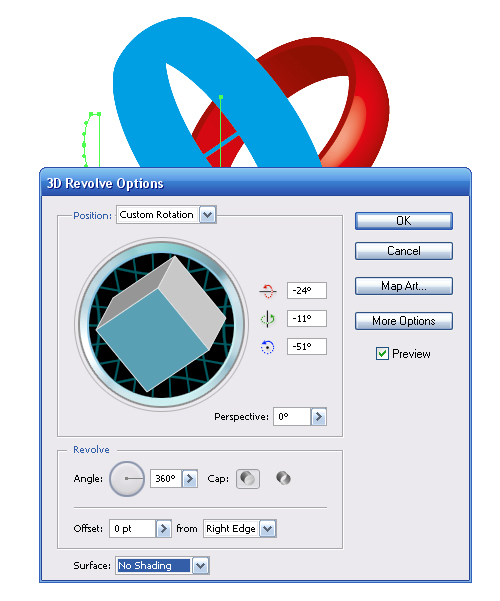Image resolution: width=500 pixels, height=601 pixels.
Task: Expand the revolve Angle slider arrow
Action: click(x=190, y=479)
